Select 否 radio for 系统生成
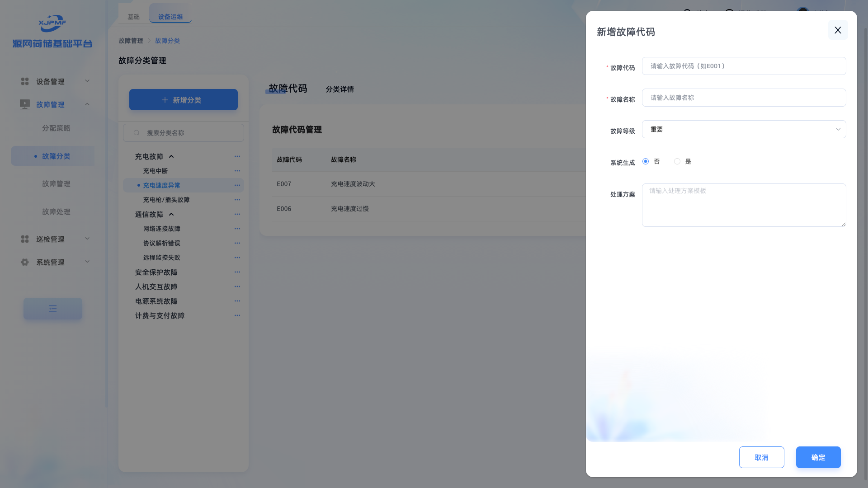The height and width of the screenshot is (488, 868). (646, 161)
